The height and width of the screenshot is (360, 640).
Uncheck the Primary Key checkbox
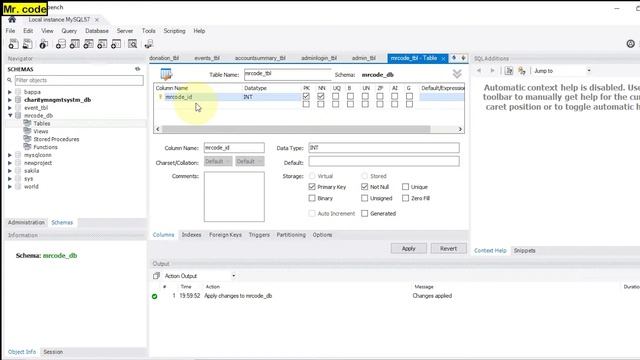[312, 187]
